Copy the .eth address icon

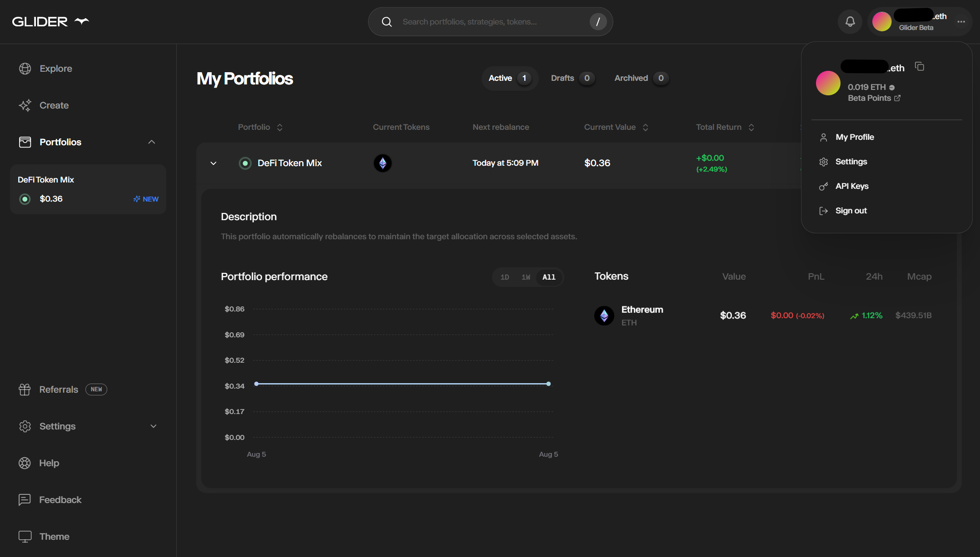(x=920, y=67)
